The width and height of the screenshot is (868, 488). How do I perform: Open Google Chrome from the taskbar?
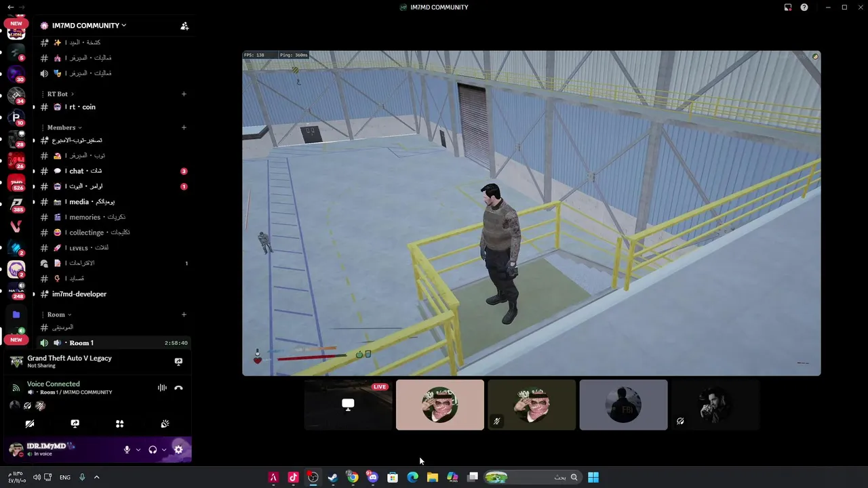click(353, 477)
